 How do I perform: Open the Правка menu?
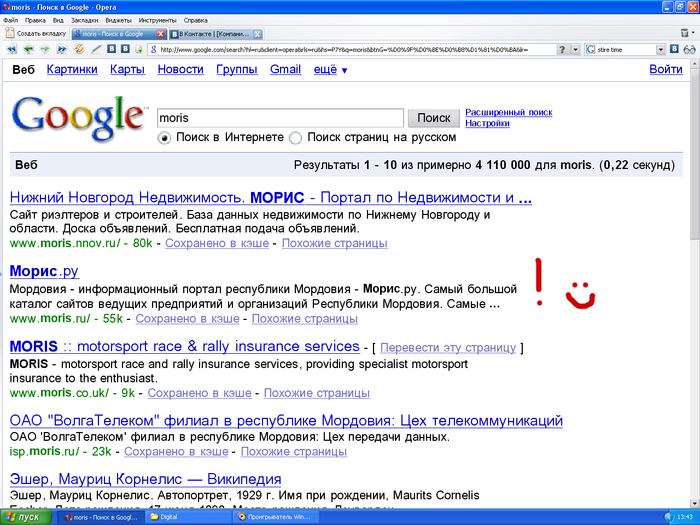(x=35, y=21)
